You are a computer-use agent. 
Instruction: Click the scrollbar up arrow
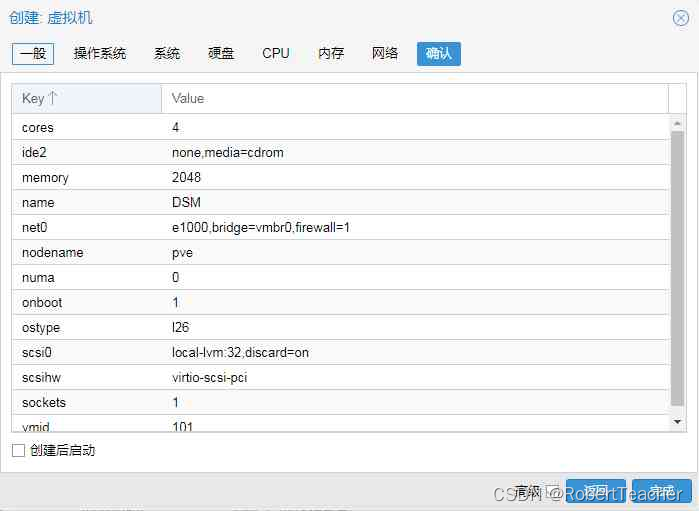(677, 123)
